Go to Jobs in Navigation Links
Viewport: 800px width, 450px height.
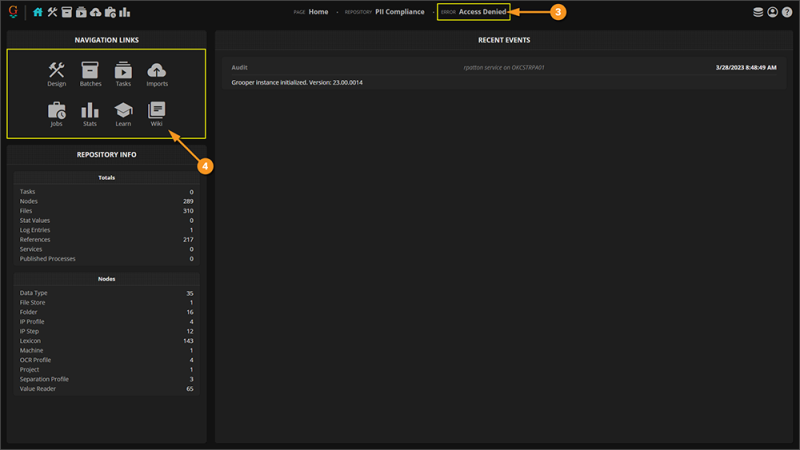pyautogui.click(x=57, y=114)
